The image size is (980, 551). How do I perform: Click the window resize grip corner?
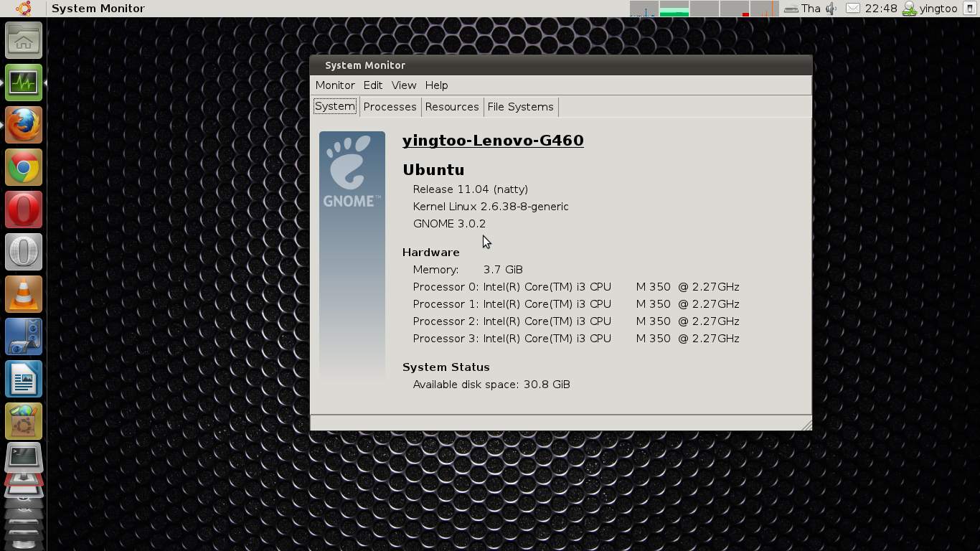coord(806,425)
